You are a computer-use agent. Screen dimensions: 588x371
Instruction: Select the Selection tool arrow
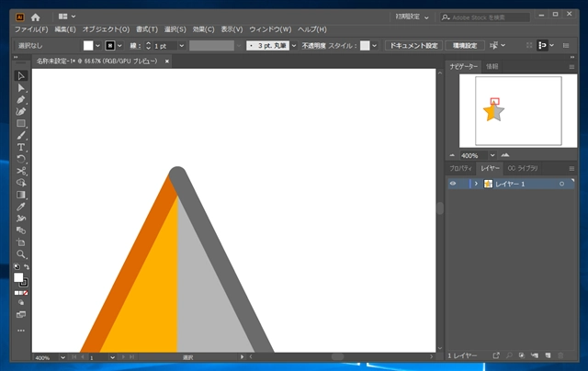21,75
